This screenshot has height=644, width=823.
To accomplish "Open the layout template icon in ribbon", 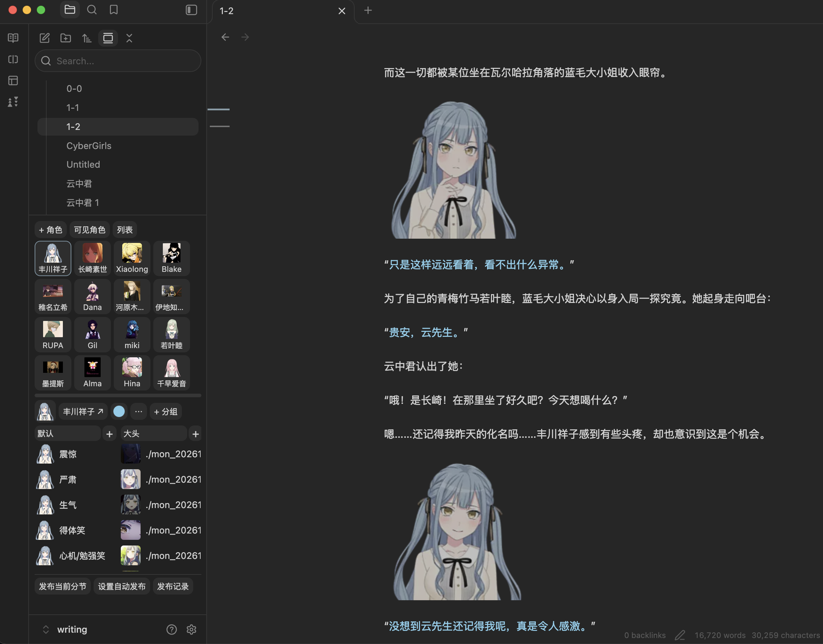I will pos(13,80).
